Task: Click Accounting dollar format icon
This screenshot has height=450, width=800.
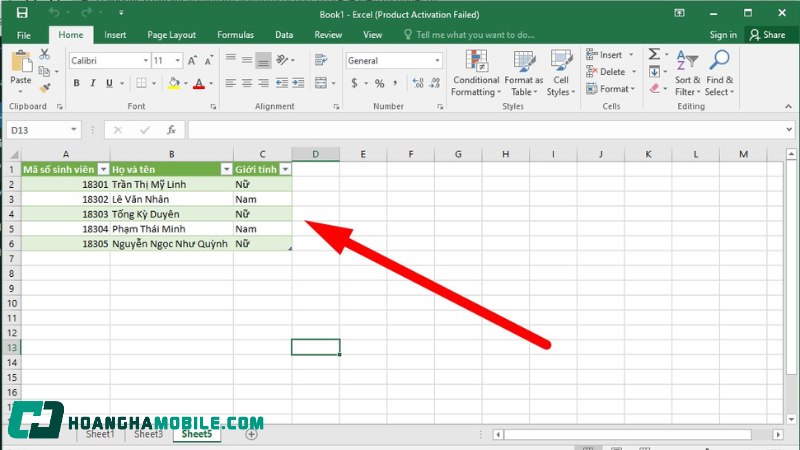Action: tap(354, 83)
